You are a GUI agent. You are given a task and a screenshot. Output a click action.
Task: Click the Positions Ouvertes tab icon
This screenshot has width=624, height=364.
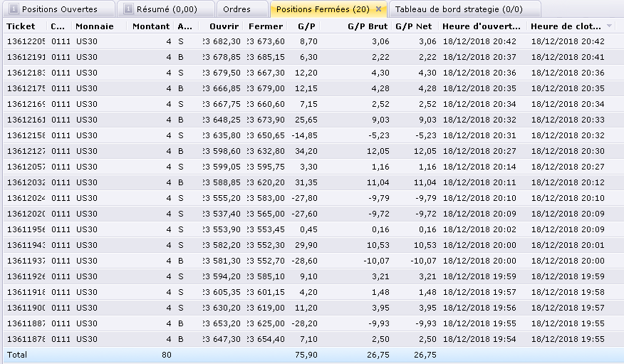click(13, 9)
